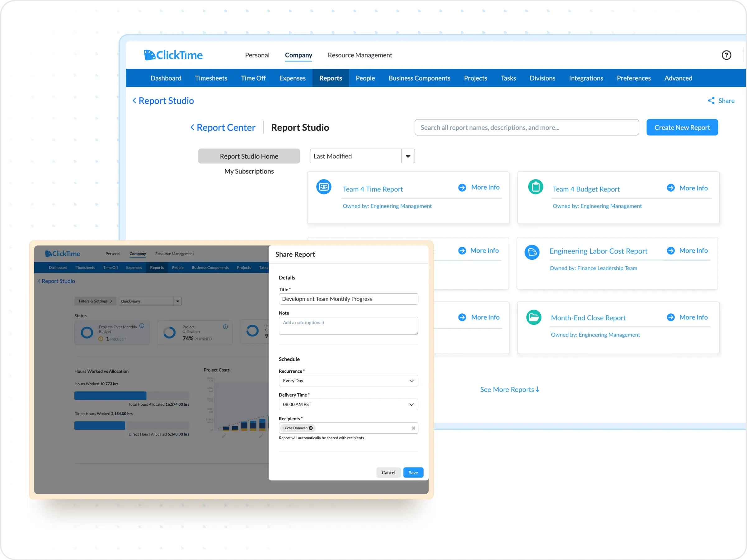Select the People menu item
Screen dimensions: 747x560
[365, 78]
